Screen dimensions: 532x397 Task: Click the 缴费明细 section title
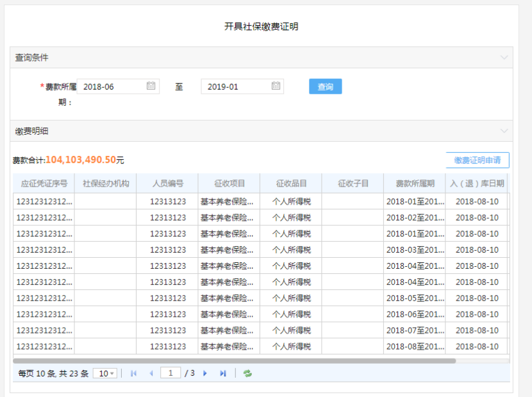31,131
